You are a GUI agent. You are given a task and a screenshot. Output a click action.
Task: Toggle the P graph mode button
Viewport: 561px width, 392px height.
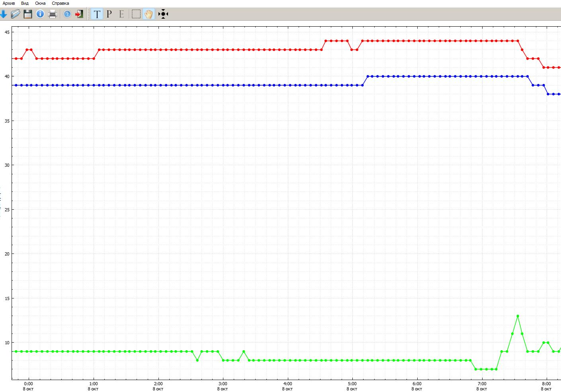(x=109, y=14)
